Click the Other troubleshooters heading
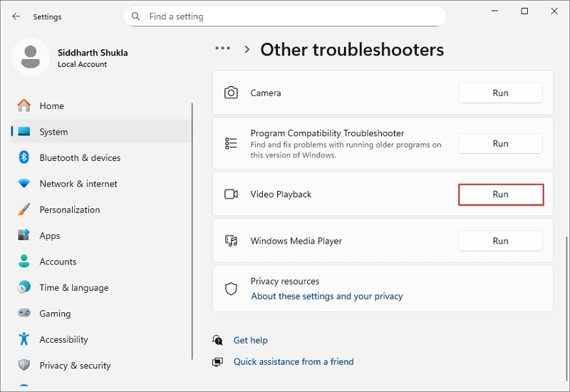The image size is (570, 392). pos(352,49)
